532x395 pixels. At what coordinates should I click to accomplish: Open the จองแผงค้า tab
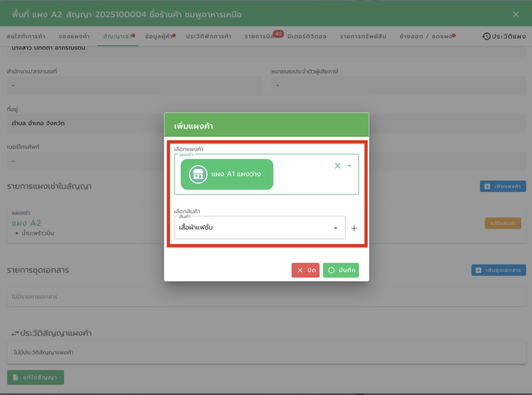pyautogui.click(x=74, y=36)
